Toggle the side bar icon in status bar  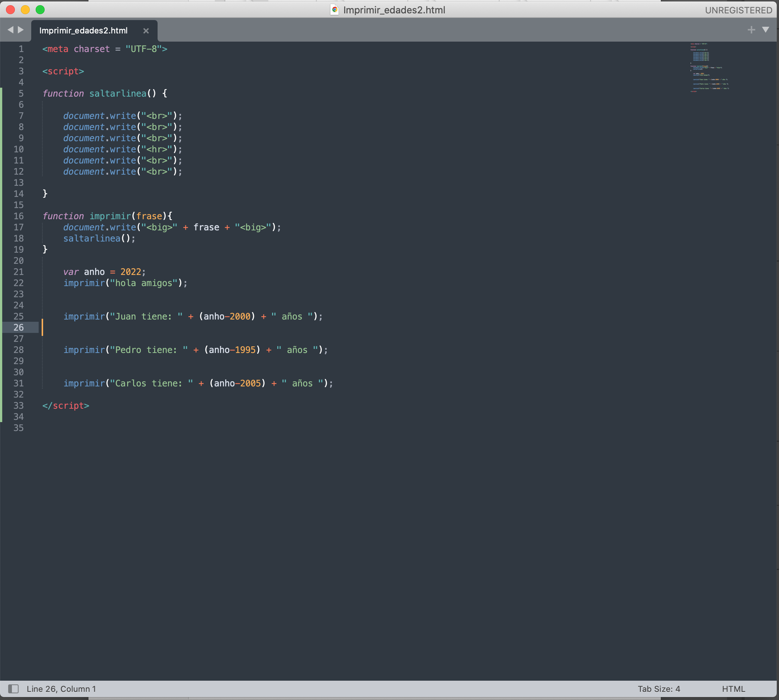[13, 689]
